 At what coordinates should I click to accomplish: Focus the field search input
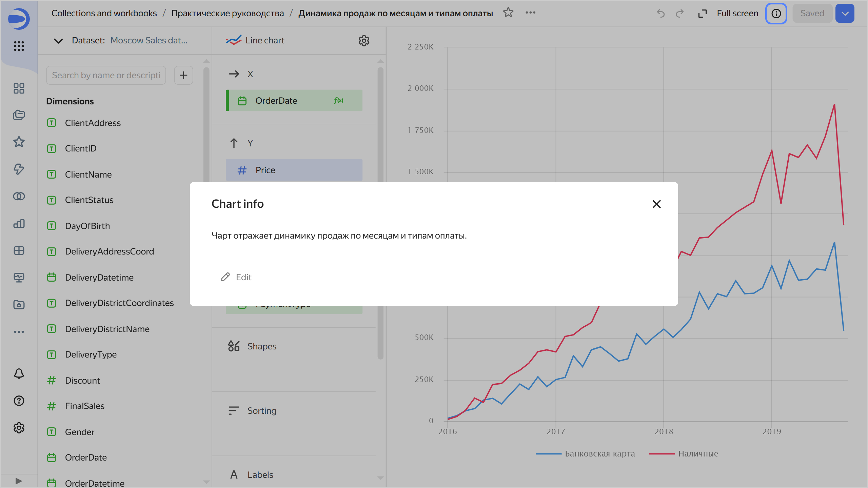106,75
